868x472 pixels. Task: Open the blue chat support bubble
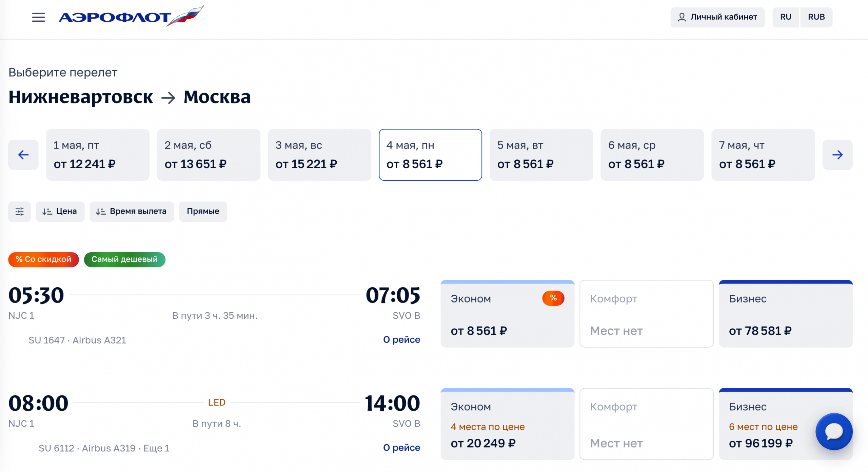[x=834, y=431]
